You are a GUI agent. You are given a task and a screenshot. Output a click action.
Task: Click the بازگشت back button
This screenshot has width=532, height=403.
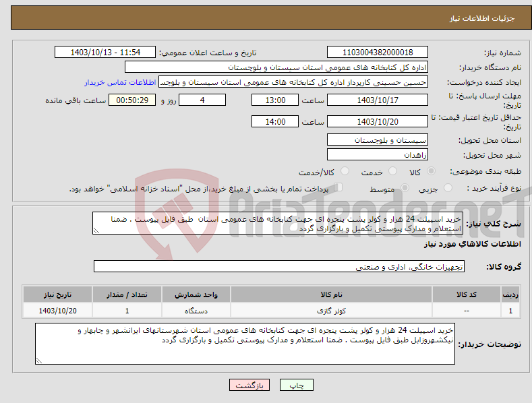click(x=249, y=385)
